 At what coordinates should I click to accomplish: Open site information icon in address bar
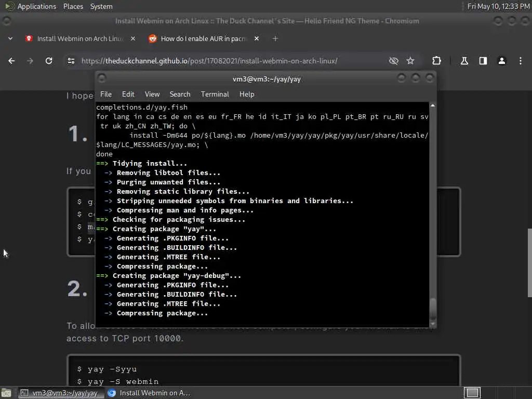coord(71,61)
